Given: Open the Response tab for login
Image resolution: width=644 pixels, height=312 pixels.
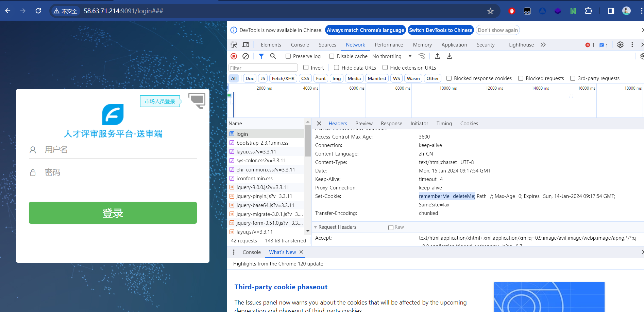Looking at the screenshot, I should [x=391, y=124].
